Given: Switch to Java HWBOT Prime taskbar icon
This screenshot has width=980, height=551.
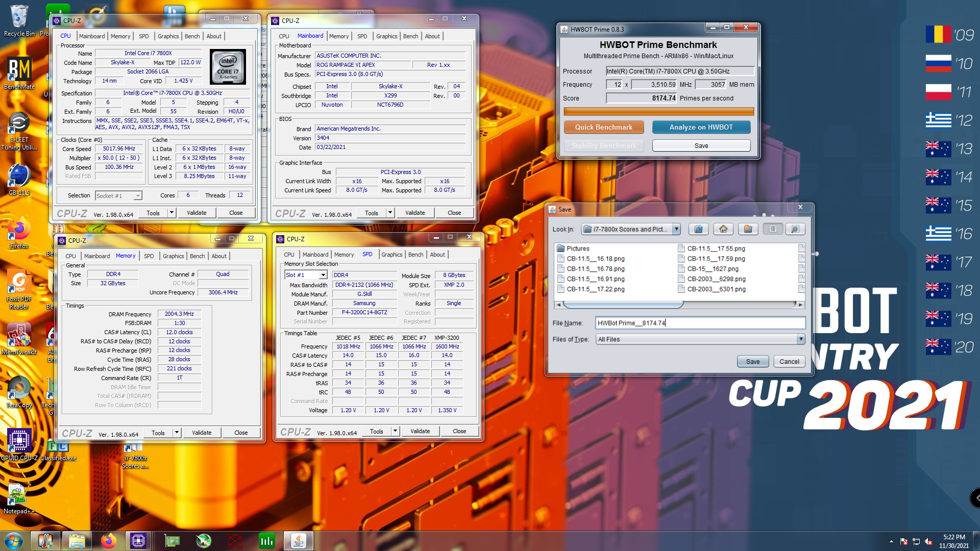Looking at the screenshot, I should click(299, 541).
